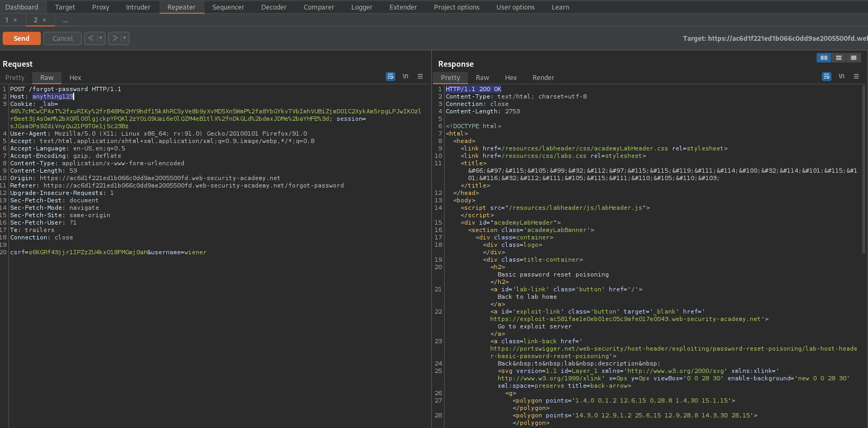Open the Target tab
The image size is (868, 428).
pyautogui.click(x=65, y=7)
